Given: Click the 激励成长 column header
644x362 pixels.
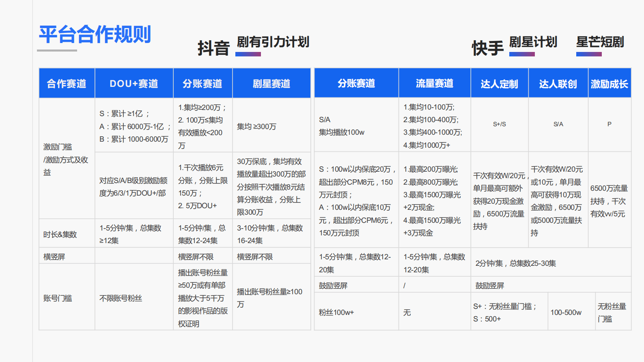Looking at the screenshot, I should tap(610, 83).
